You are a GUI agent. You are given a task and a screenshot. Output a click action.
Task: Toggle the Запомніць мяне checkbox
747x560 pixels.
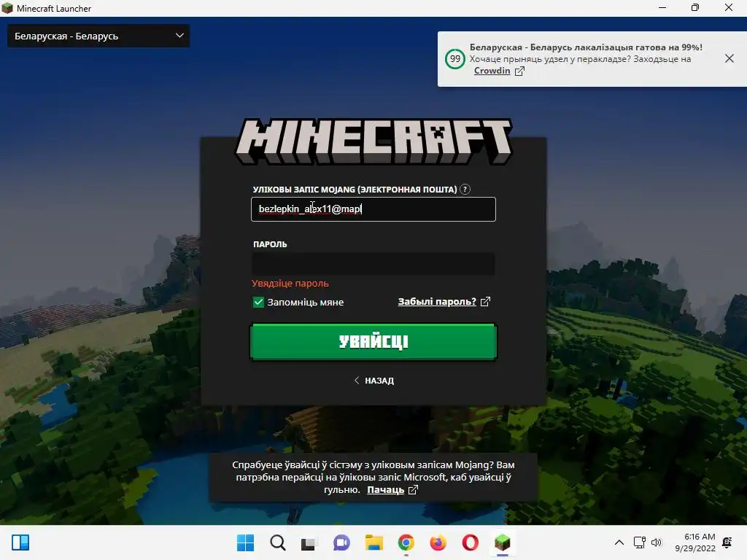[258, 302]
